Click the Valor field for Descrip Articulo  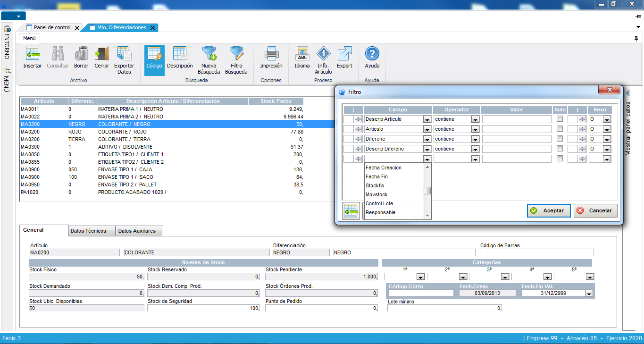pyautogui.click(x=517, y=119)
